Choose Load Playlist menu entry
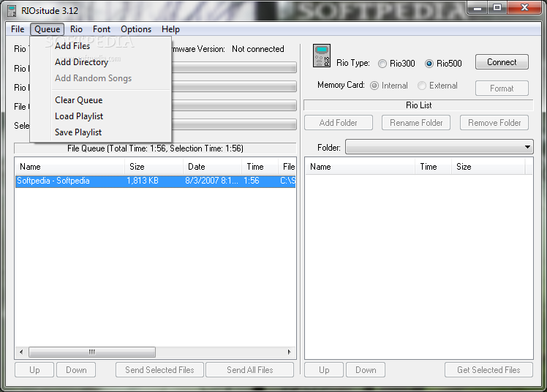 coord(100,116)
